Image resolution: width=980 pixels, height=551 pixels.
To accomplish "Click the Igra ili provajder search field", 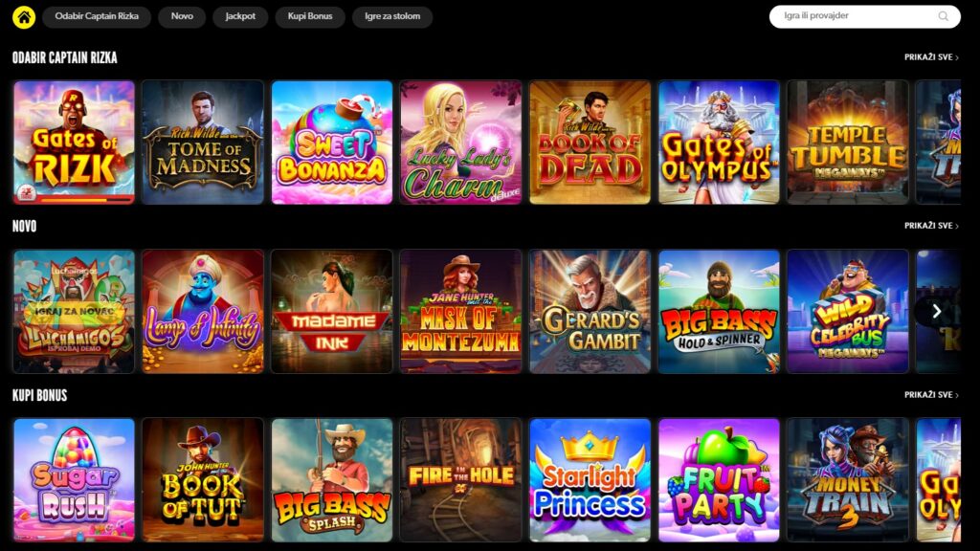I will pos(865,16).
